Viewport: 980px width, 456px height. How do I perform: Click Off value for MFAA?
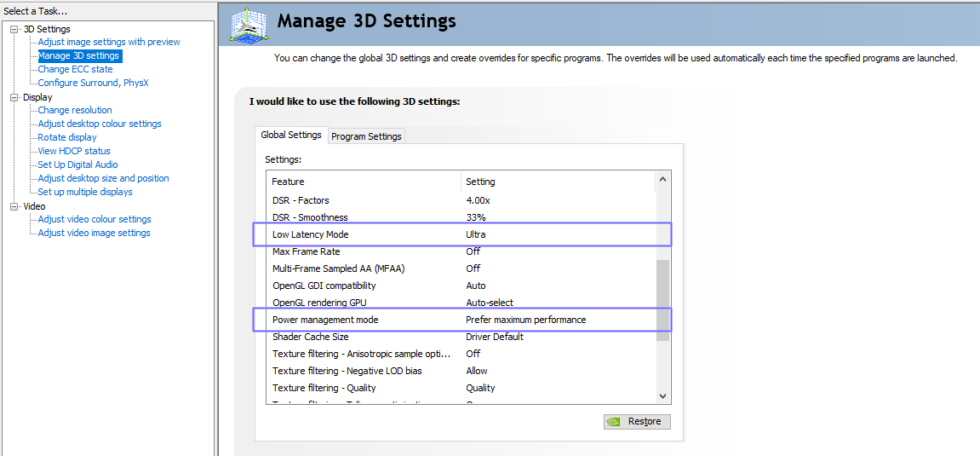pos(473,268)
